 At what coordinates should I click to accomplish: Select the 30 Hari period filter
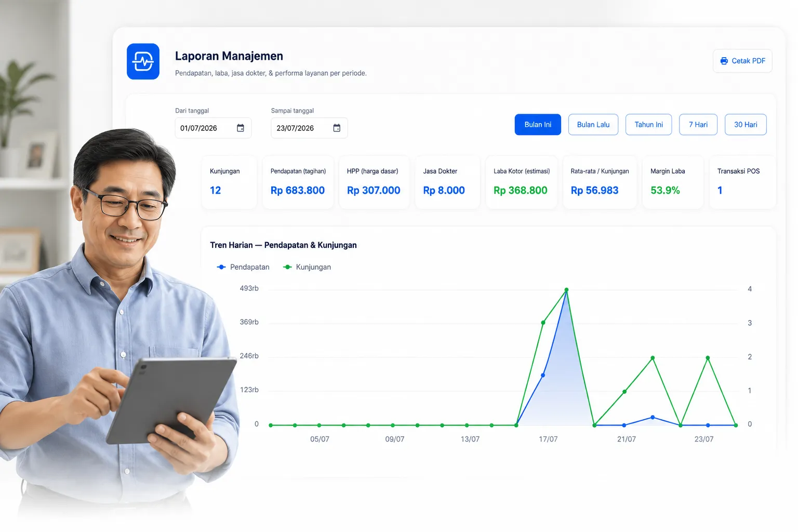[746, 125]
